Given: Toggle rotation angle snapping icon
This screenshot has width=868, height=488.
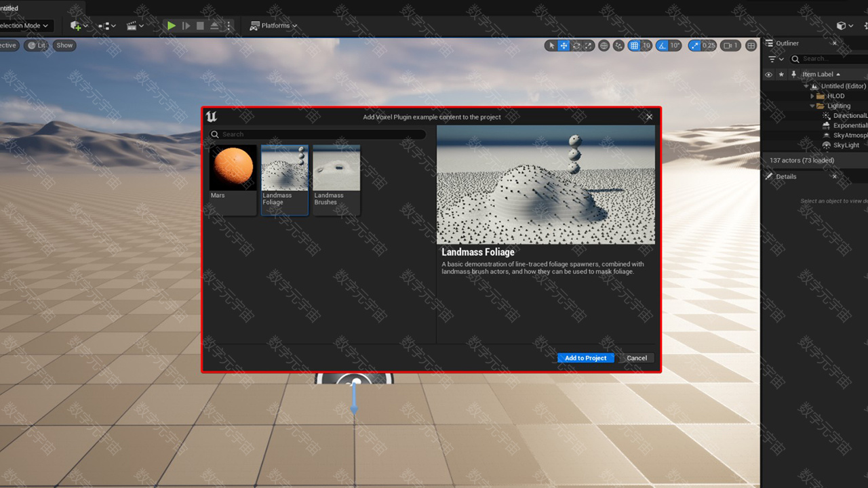Looking at the screenshot, I should (x=662, y=45).
